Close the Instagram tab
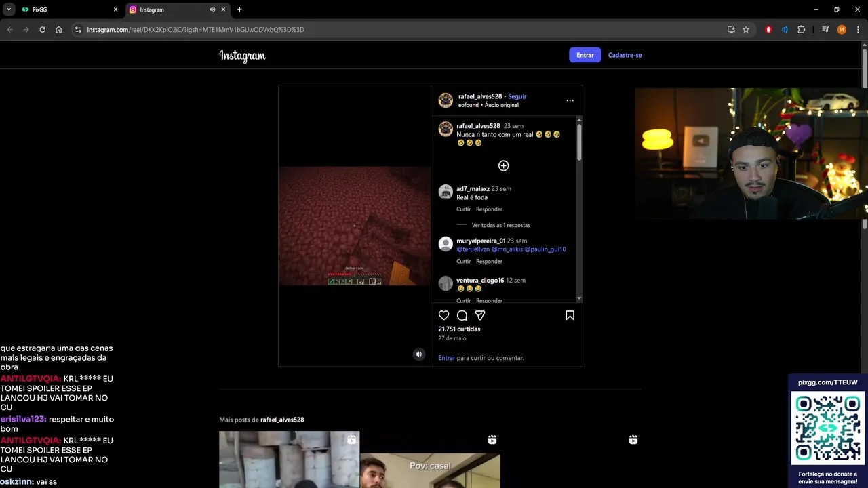Viewport: 868px width, 488px height. (223, 9)
